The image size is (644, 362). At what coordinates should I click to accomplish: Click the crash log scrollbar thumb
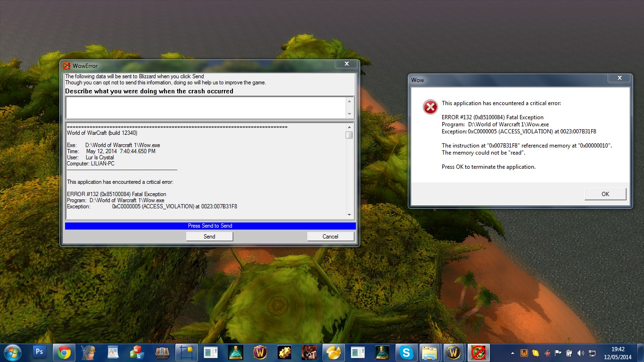point(349,135)
